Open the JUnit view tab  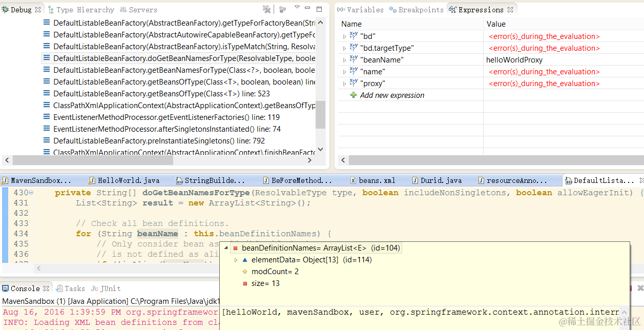click(107, 288)
